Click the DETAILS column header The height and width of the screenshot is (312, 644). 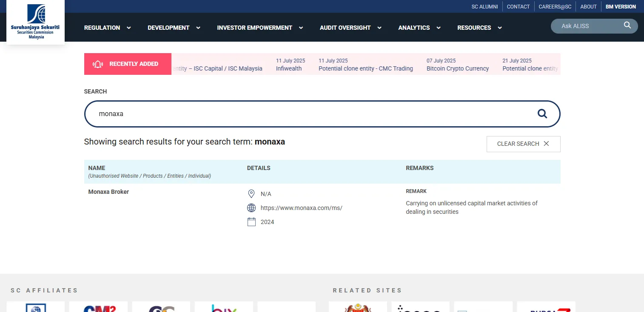pyautogui.click(x=259, y=168)
